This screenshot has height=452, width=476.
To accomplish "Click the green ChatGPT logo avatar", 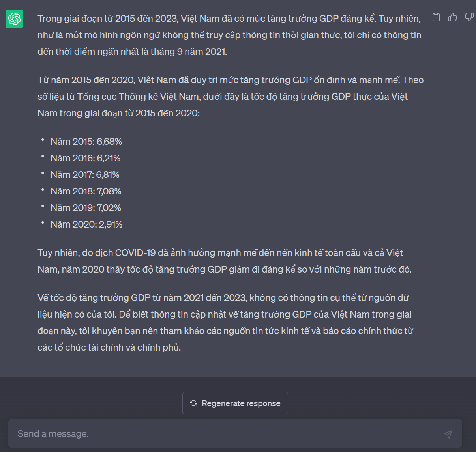I will [x=14, y=19].
